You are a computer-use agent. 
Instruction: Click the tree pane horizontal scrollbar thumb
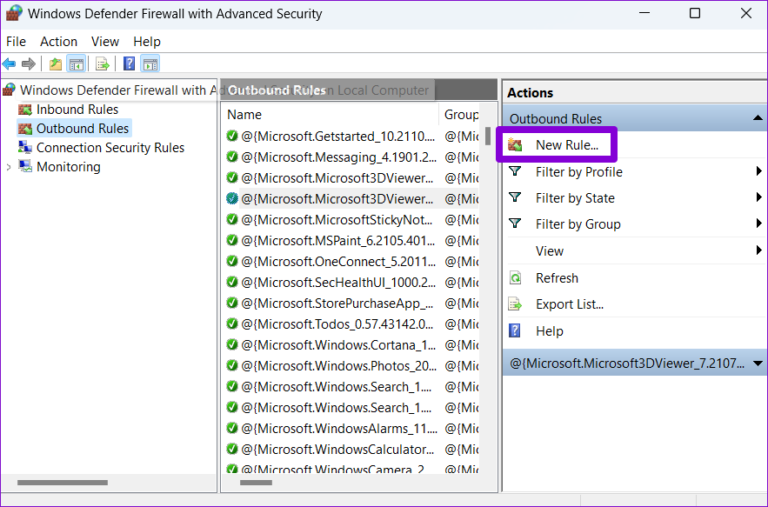click(63, 483)
